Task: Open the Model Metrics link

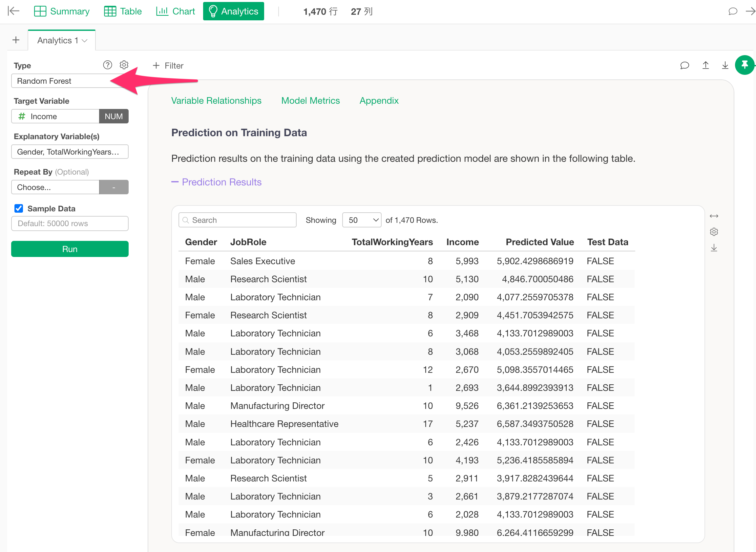Action: click(310, 100)
